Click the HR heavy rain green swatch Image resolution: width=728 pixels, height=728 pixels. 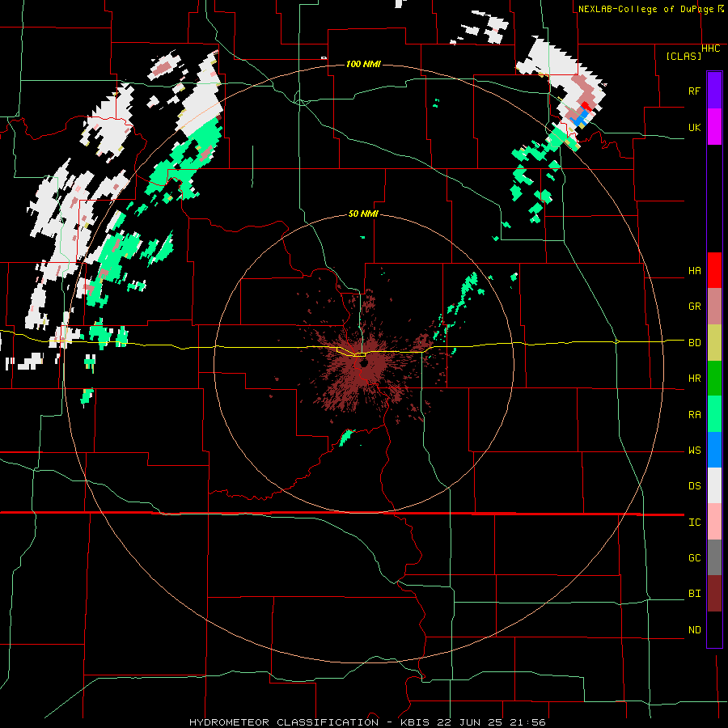point(714,379)
